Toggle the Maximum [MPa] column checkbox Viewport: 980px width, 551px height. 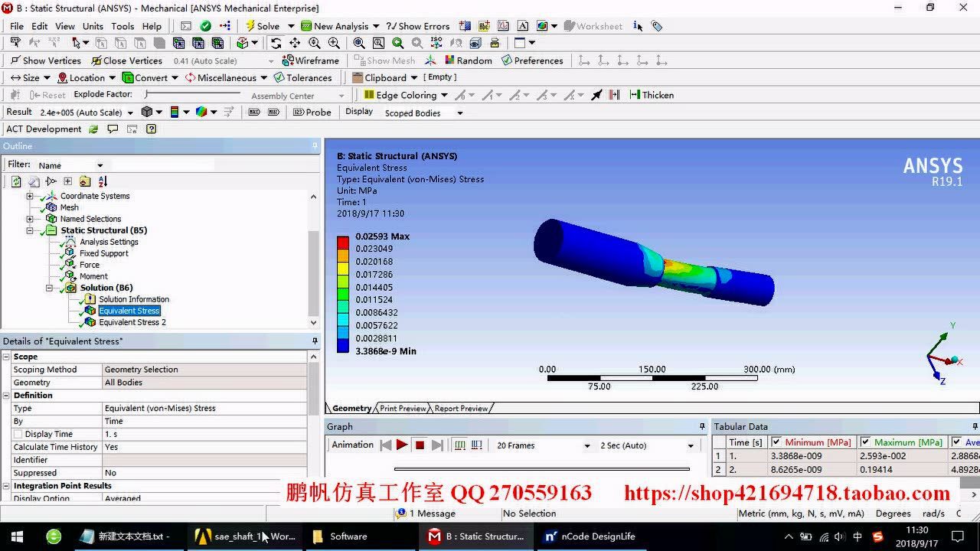[865, 442]
